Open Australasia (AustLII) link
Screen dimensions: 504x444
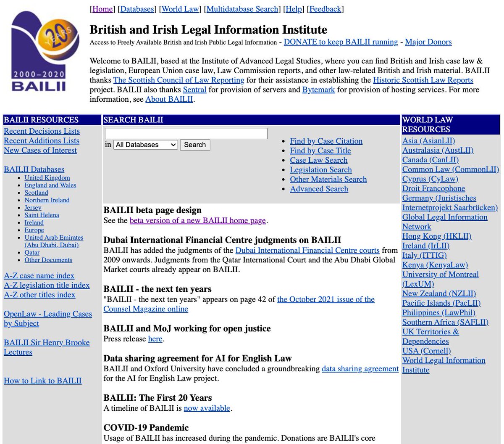click(438, 150)
